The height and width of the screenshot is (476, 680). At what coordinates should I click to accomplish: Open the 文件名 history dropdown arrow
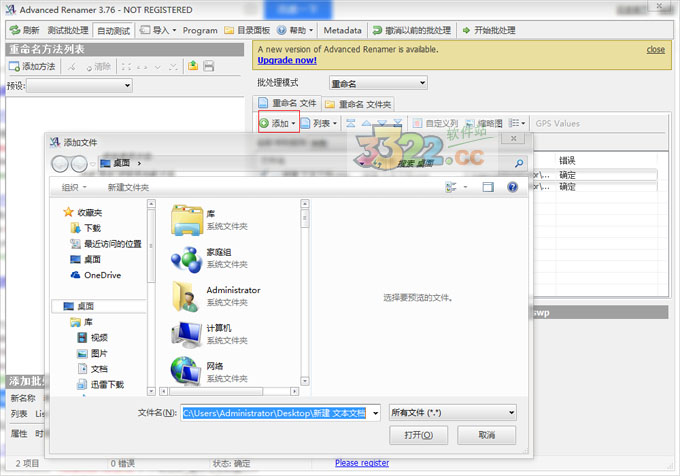376,413
